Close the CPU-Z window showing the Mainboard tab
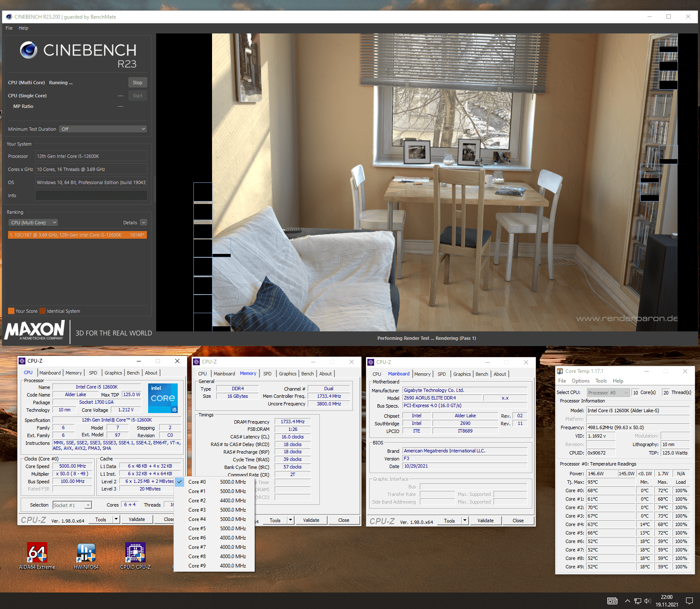The width and height of the screenshot is (700, 609). pyautogui.click(x=526, y=362)
